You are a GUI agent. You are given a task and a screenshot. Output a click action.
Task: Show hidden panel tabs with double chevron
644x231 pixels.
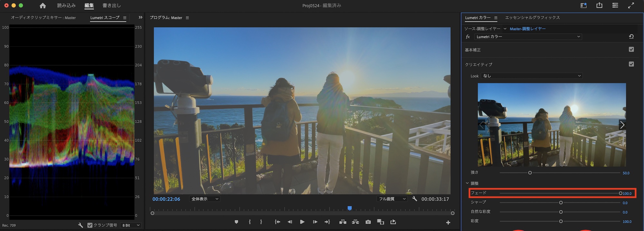coord(140,17)
